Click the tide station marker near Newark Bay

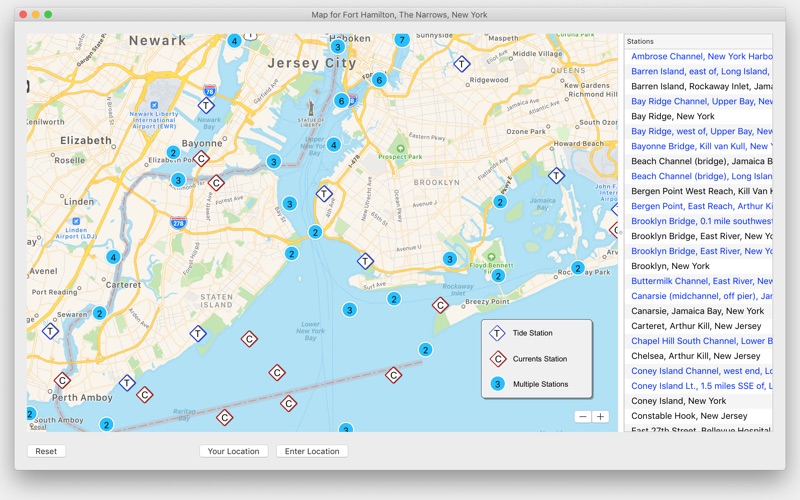(206, 106)
